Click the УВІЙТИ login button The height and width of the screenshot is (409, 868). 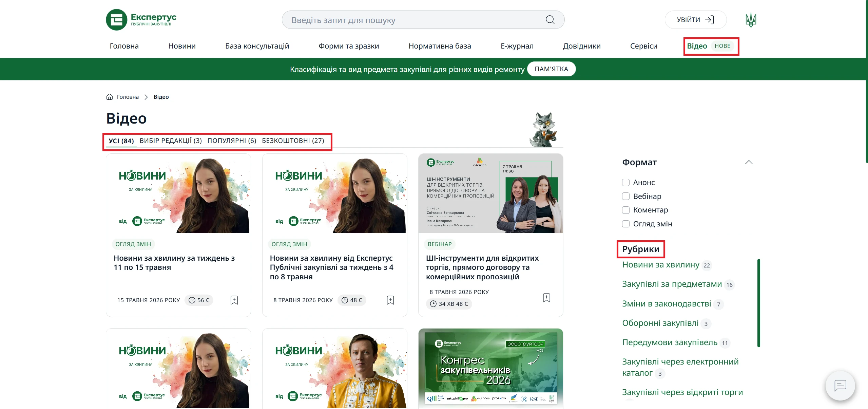(x=695, y=20)
